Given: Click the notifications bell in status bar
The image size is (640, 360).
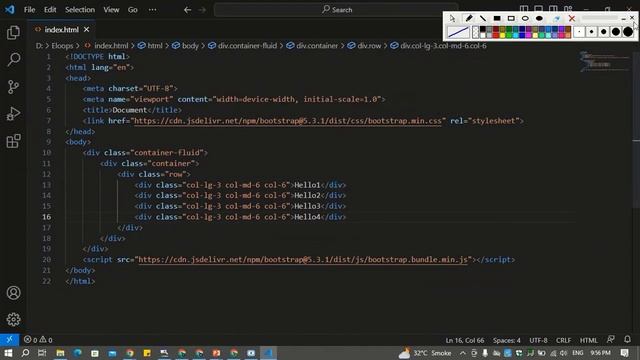Looking at the screenshot, I should [627, 340].
